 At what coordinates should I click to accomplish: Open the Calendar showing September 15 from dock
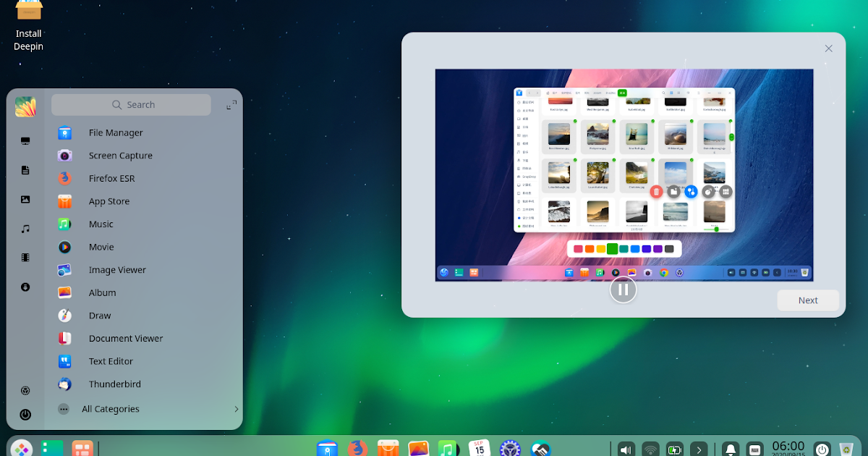[x=477, y=448]
